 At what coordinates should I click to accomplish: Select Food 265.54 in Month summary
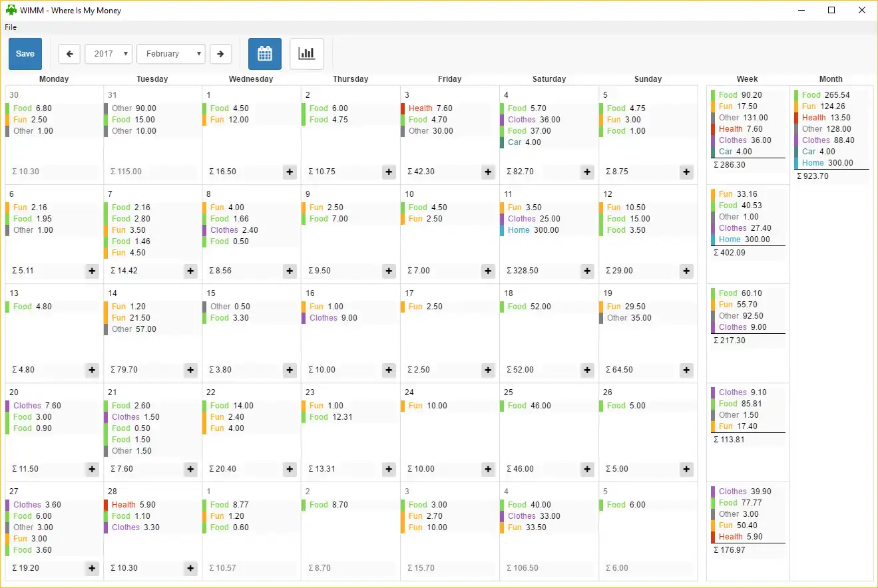point(831,95)
